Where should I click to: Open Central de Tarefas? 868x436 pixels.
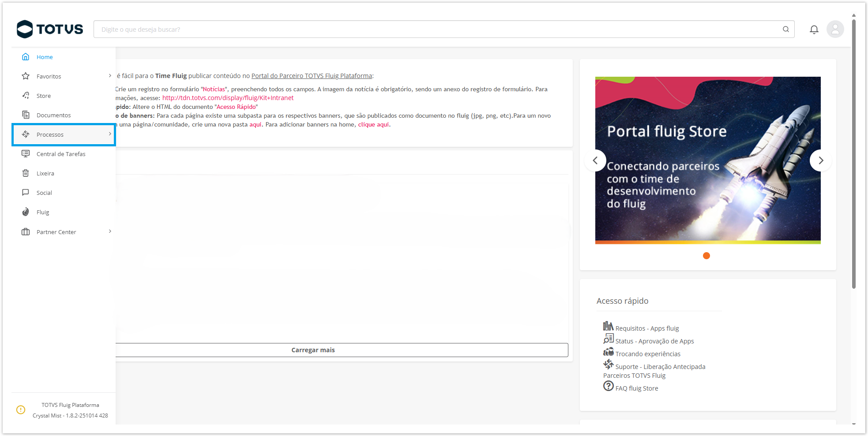coord(61,153)
